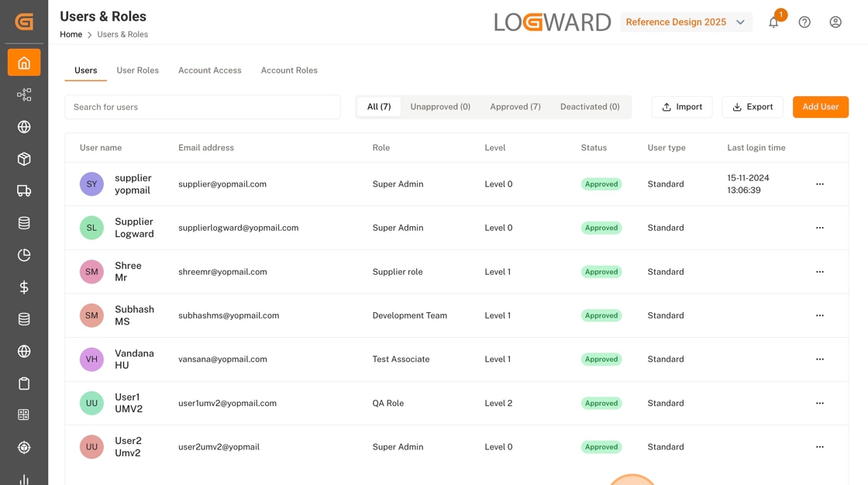Open more actions for User2 Umv2 row
Image resolution: width=868 pixels, height=485 pixels.
[820, 447]
